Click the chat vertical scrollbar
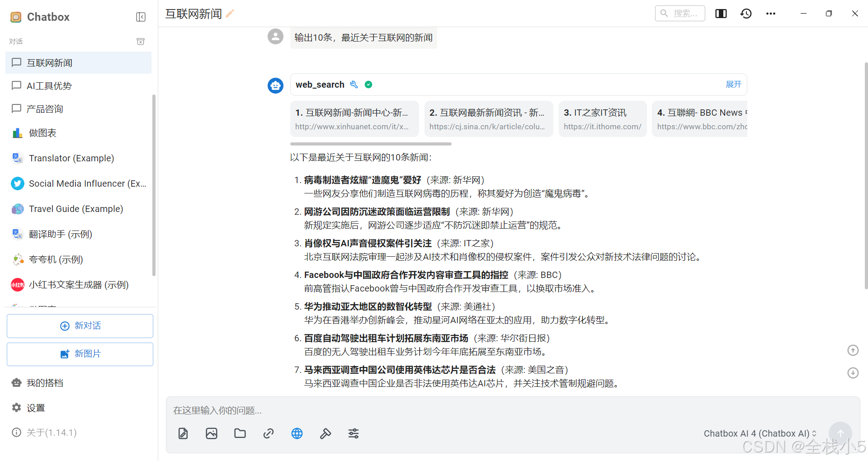868x461 pixels. (x=866, y=176)
